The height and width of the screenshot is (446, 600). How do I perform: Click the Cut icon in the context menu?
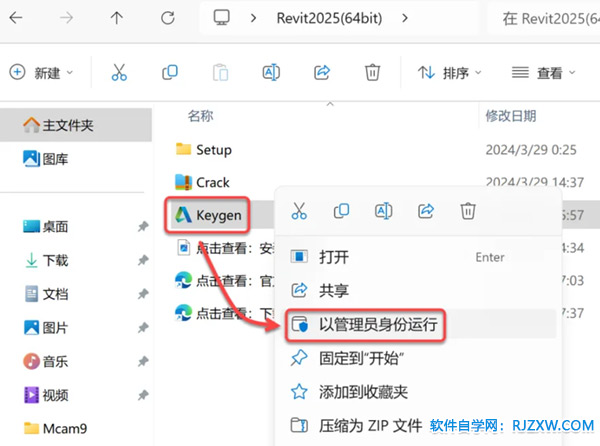[x=299, y=211]
